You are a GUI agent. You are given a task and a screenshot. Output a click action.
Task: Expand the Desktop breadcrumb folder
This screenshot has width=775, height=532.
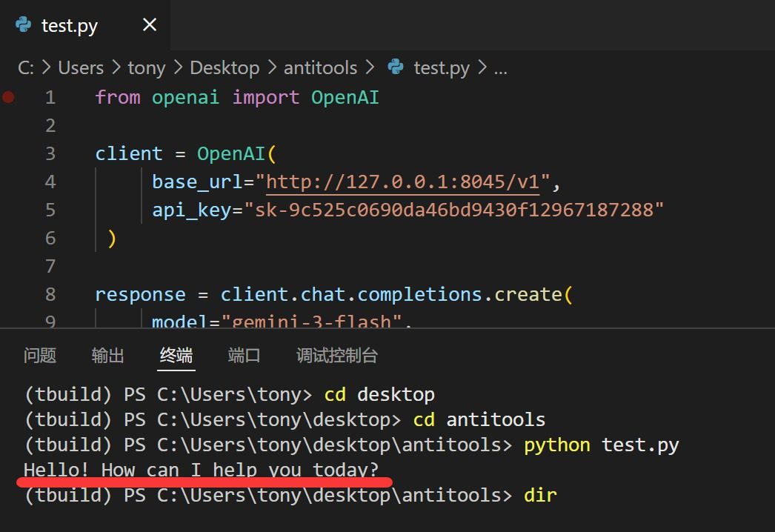(x=224, y=68)
